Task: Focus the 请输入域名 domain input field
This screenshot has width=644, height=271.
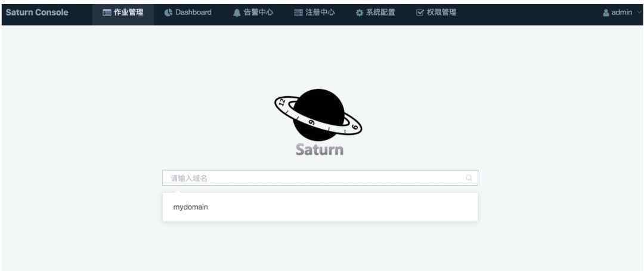Action: point(320,178)
